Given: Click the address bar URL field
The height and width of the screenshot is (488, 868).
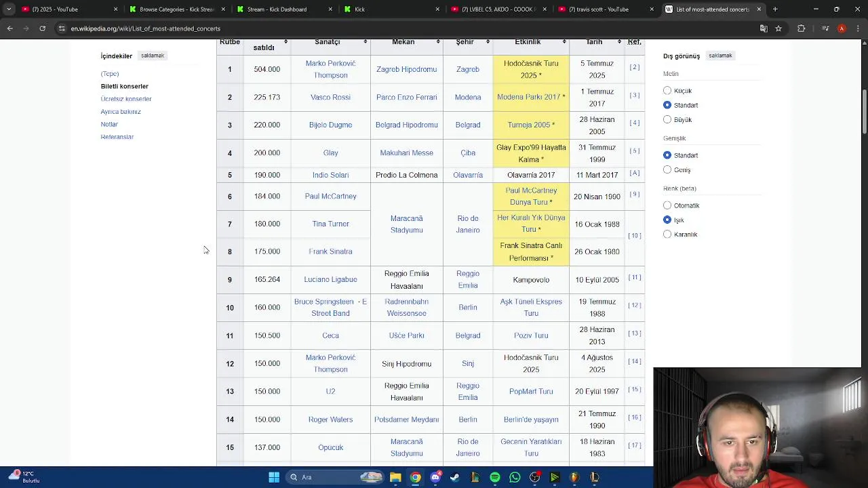Looking at the screenshot, I should (407, 28).
